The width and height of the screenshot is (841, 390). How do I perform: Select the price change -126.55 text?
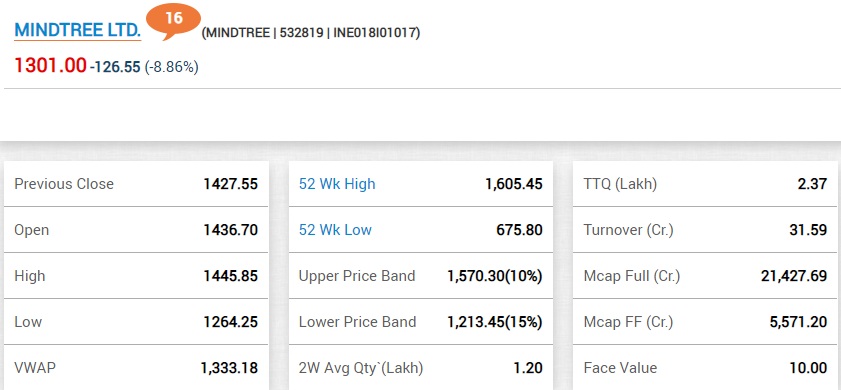pyautogui.click(x=115, y=67)
